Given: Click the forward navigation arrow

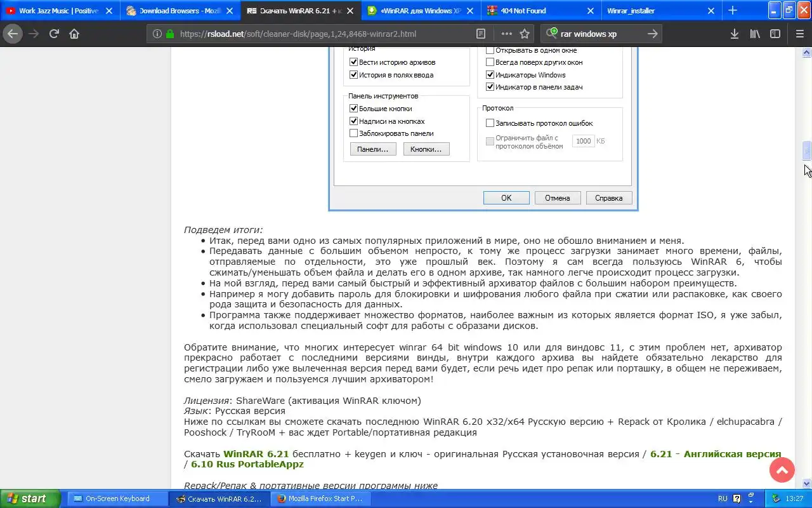Looking at the screenshot, I should [33, 34].
